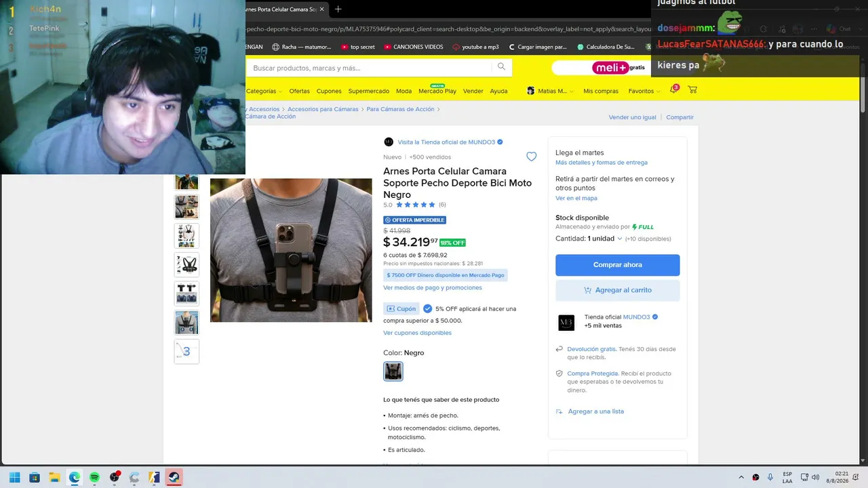Click the search magnifier icon
The width and height of the screenshot is (868, 488).
tap(501, 66)
